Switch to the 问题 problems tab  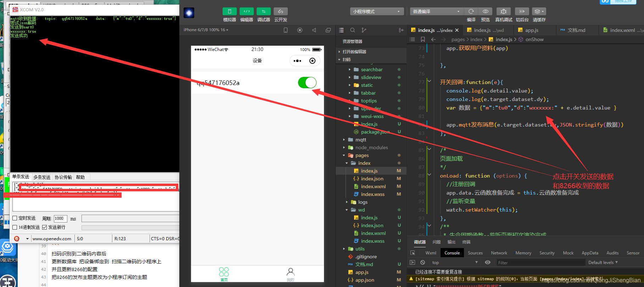(x=437, y=242)
